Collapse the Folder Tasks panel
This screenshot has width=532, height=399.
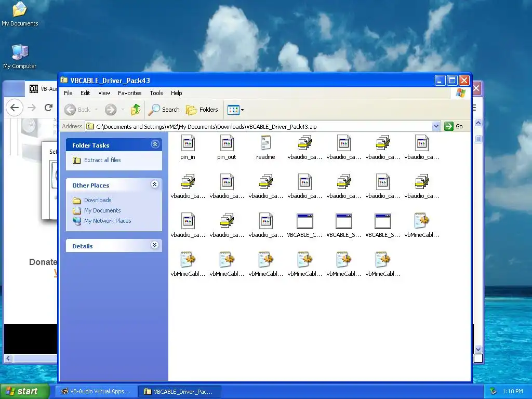tap(155, 144)
